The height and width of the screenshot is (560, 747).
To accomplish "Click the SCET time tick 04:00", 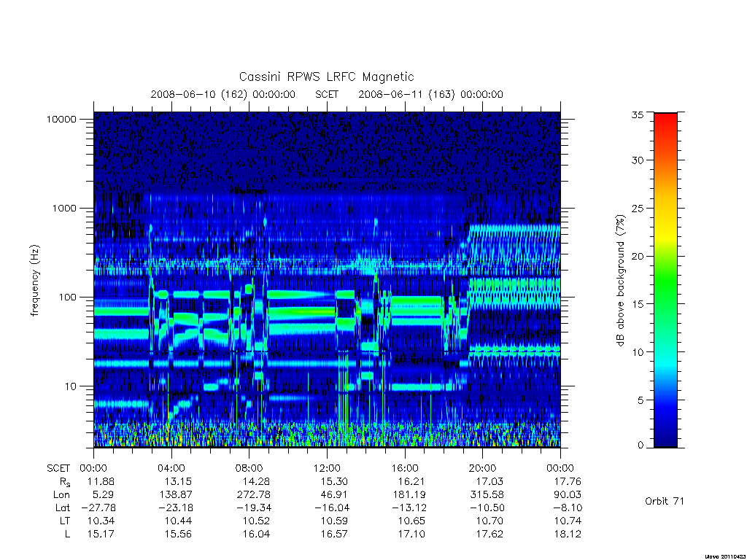I will 171,468.
